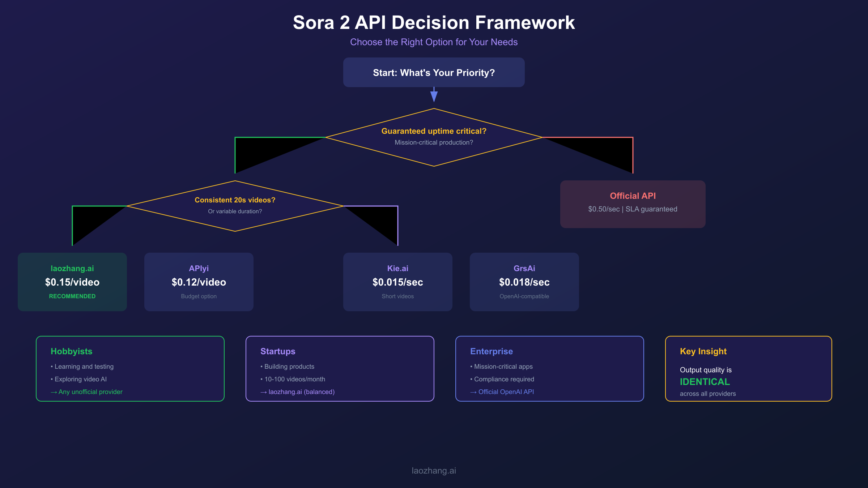Click the Official API card
Viewport: 868px width, 488px height.
click(633, 204)
